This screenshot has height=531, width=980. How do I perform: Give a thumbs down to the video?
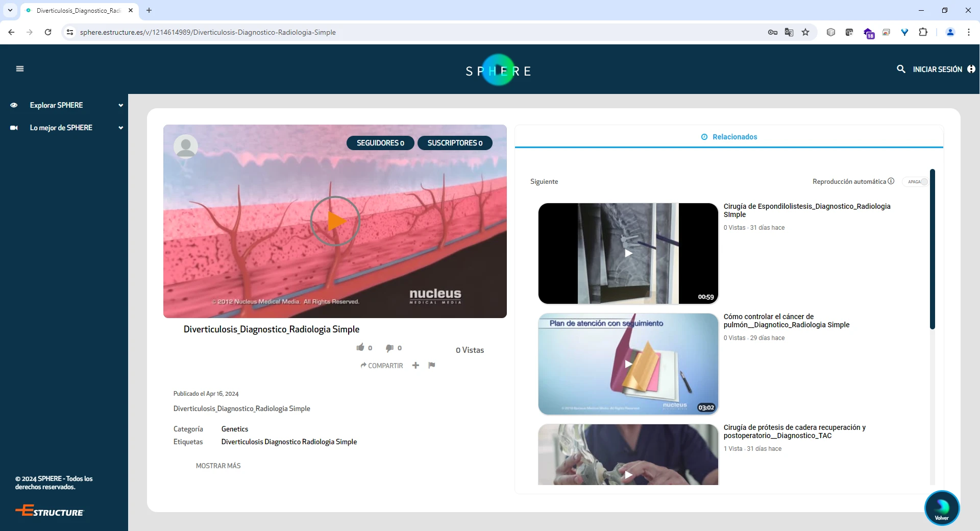390,348
